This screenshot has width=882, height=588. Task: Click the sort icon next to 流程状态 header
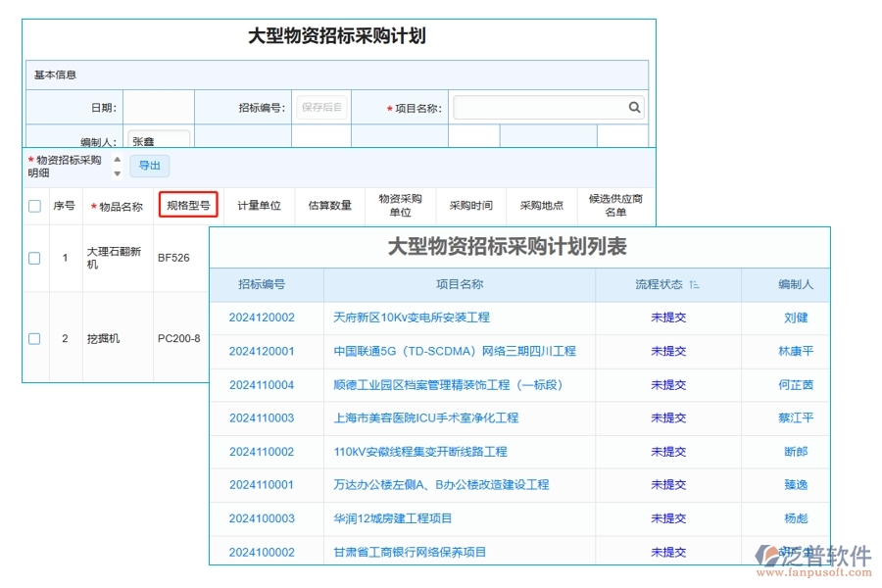(x=695, y=284)
